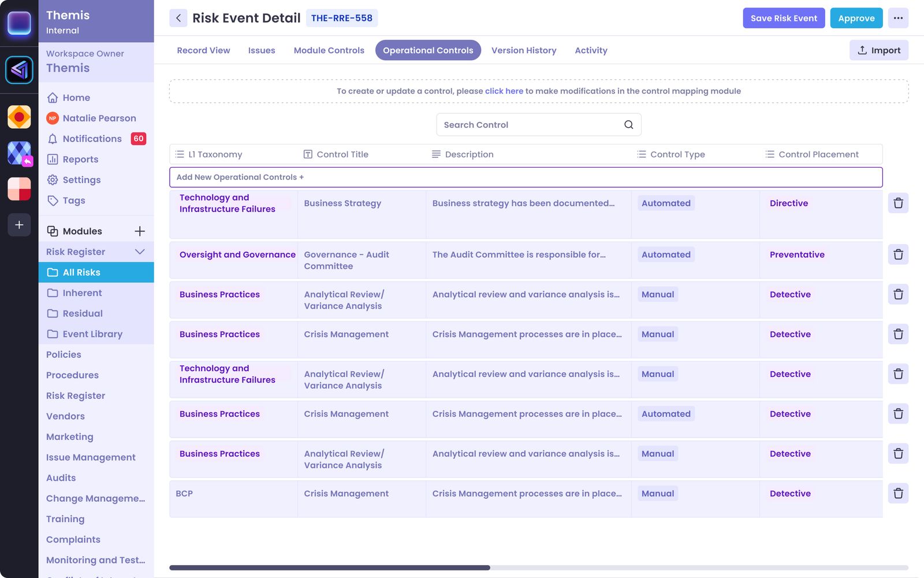
Task: Open the THE-RRE-558 more options menu
Action: point(898,18)
